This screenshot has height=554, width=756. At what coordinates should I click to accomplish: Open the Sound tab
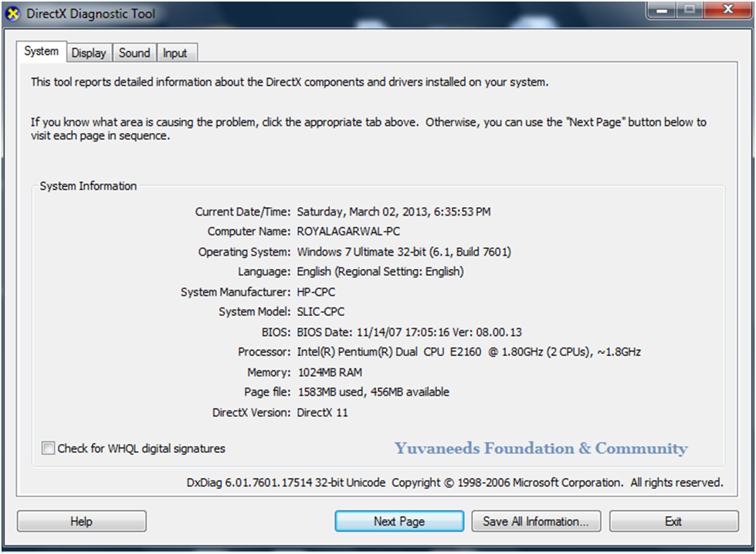pos(134,52)
